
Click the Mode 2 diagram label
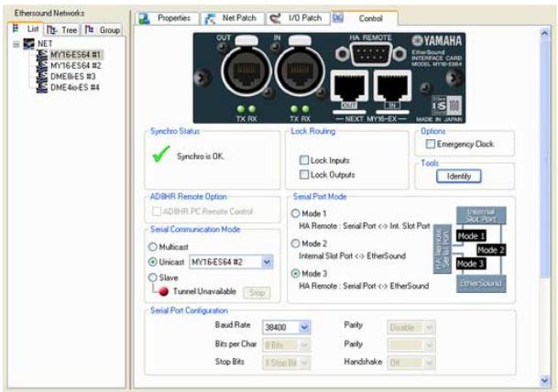[491, 250]
